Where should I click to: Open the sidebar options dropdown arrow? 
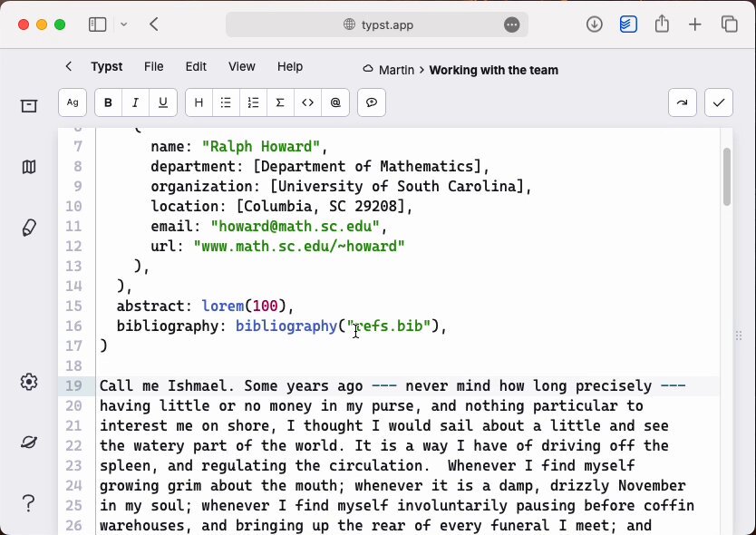coord(124,24)
